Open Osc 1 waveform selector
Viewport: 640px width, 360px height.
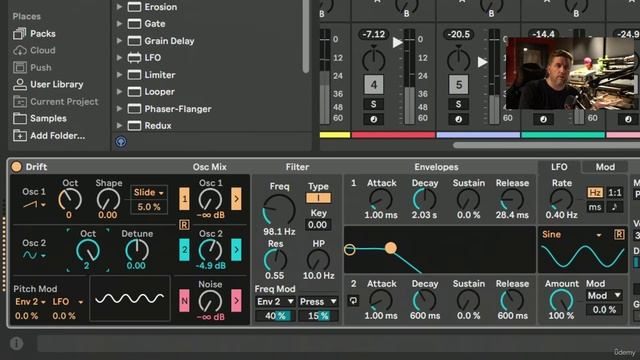(x=34, y=204)
